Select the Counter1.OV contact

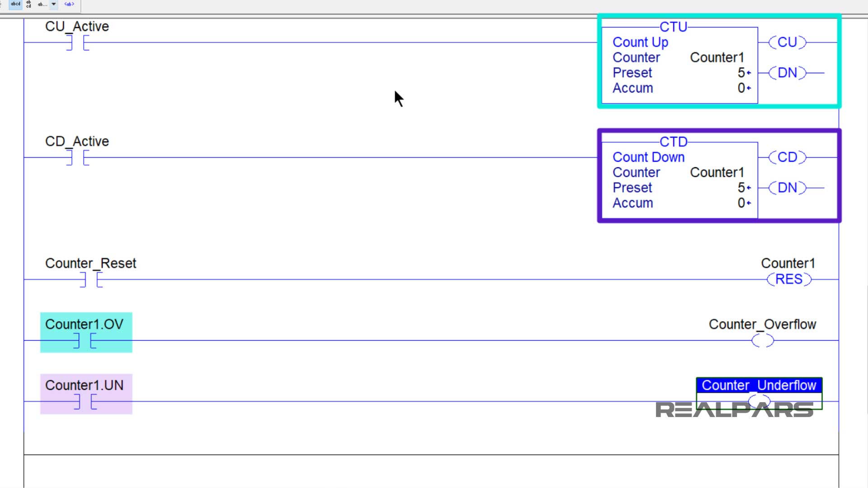(x=85, y=341)
